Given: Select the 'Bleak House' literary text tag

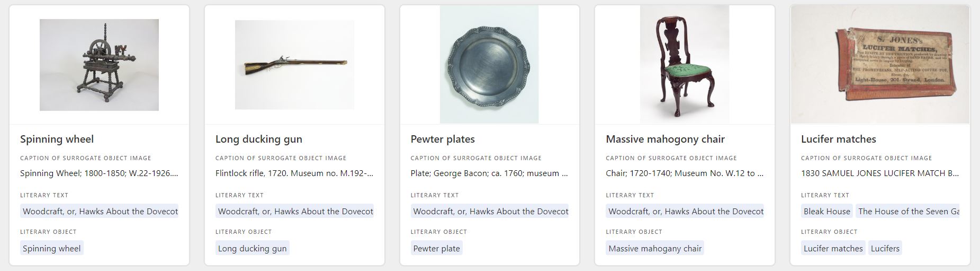Looking at the screenshot, I should (826, 211).
